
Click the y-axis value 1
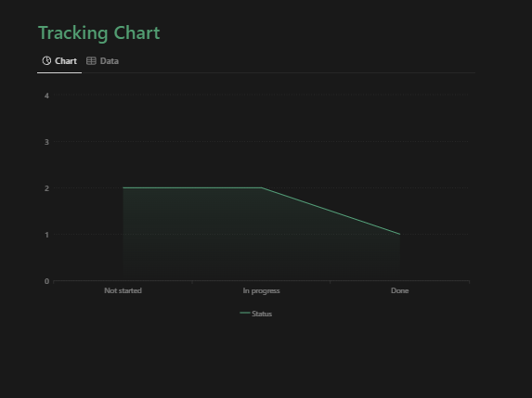tap(46, 235)
